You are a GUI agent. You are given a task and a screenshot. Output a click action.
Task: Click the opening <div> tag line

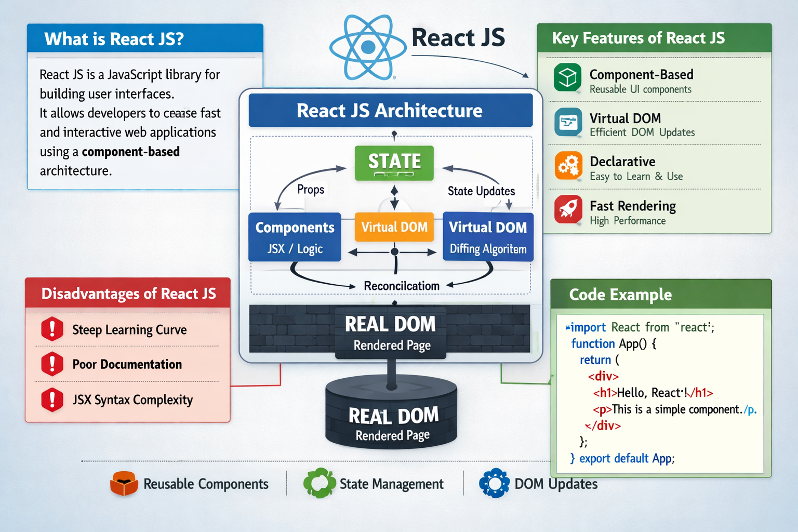603,376
